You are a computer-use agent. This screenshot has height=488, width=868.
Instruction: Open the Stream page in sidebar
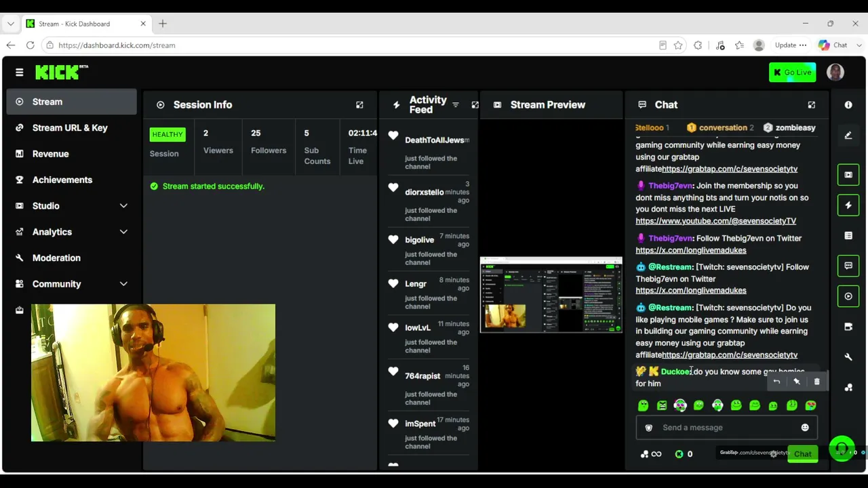tap(71, 102)
